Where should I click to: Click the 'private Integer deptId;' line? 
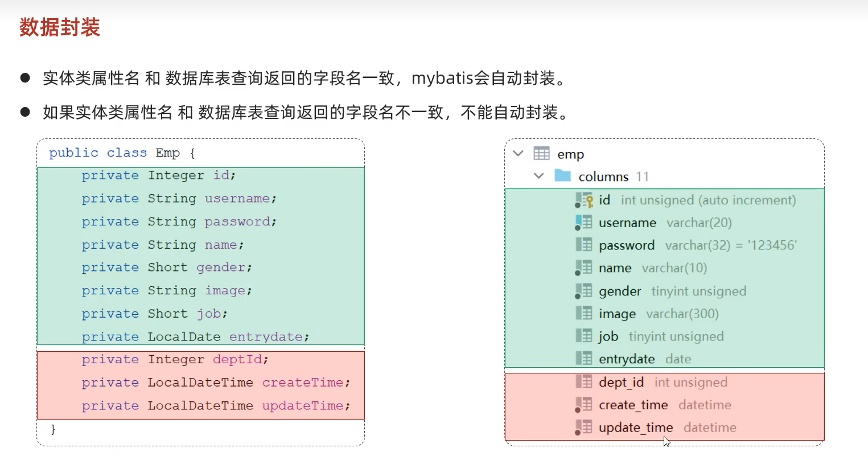tap(175, 360)
